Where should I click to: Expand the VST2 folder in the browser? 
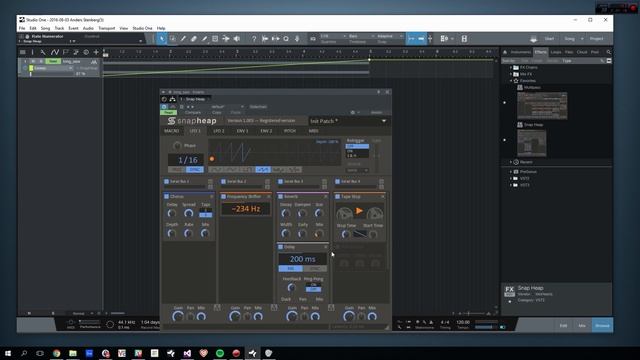point(511,178)
